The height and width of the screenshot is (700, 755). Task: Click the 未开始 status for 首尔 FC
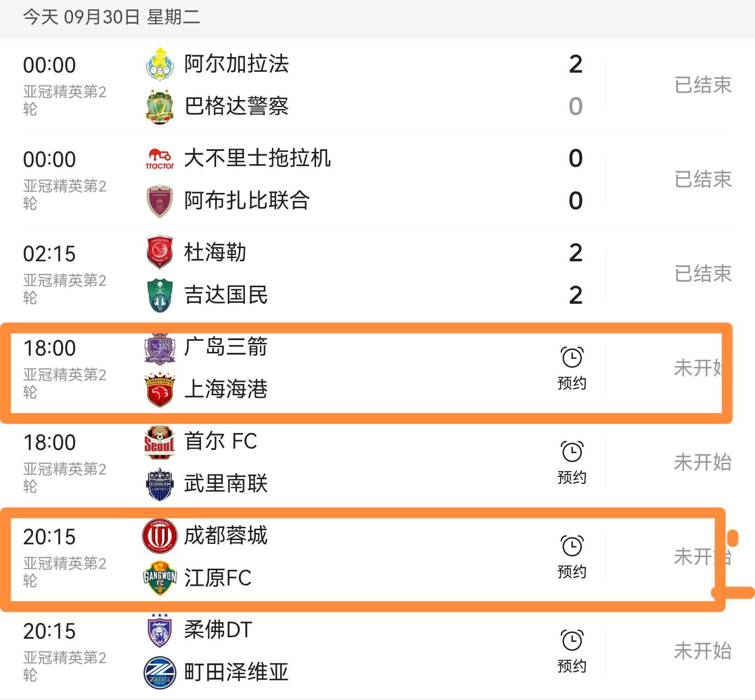[x=703, y=462]
